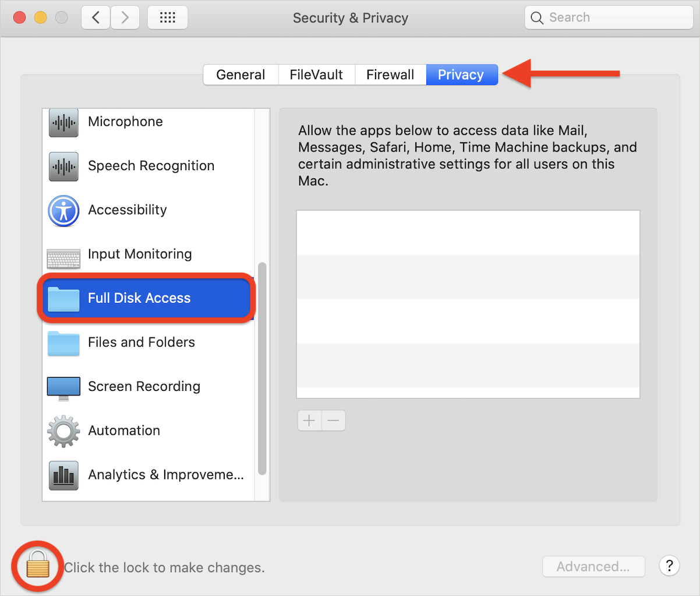Click the Accessibility icon in sidebar
This screenshot has height=596, width=700.
[x=63, y=210]
